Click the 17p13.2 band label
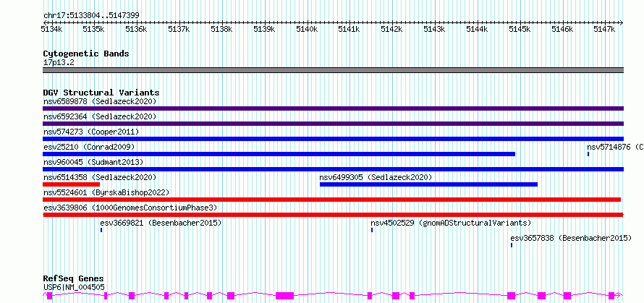The image size is (644, 303). pyautogui.click(x=59, y=63)
